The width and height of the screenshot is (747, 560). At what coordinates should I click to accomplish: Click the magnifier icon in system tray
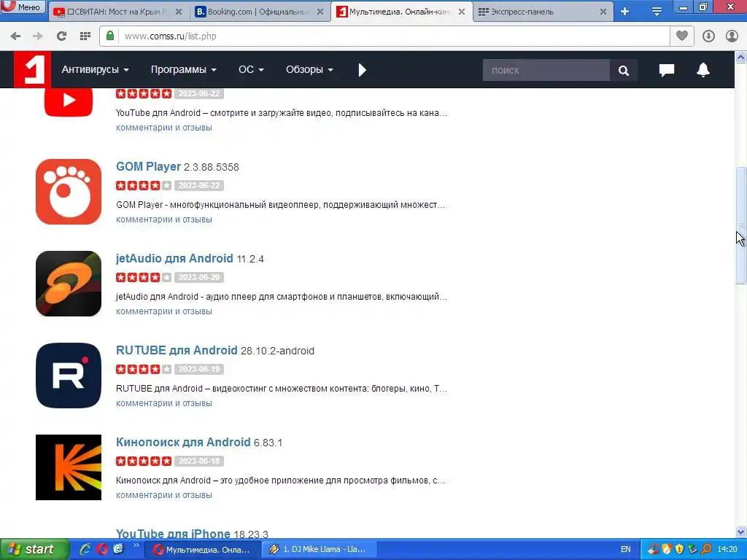[x=706, y=550]
